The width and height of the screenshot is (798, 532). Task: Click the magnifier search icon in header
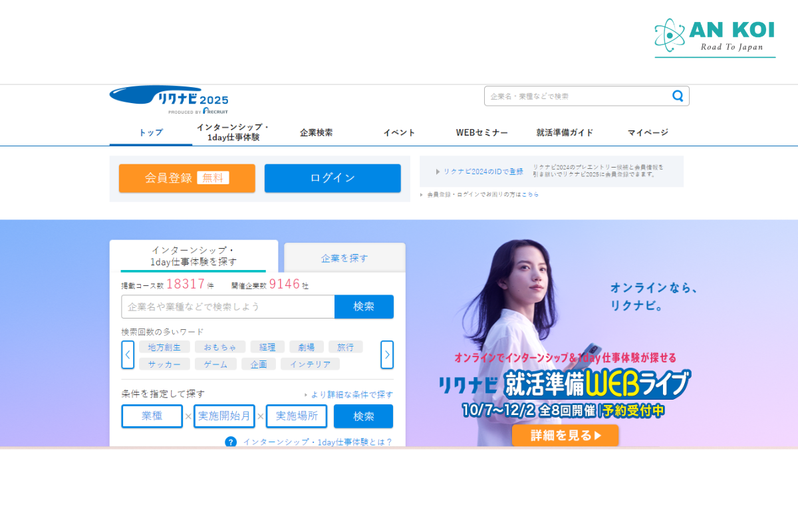coord(678,96)
